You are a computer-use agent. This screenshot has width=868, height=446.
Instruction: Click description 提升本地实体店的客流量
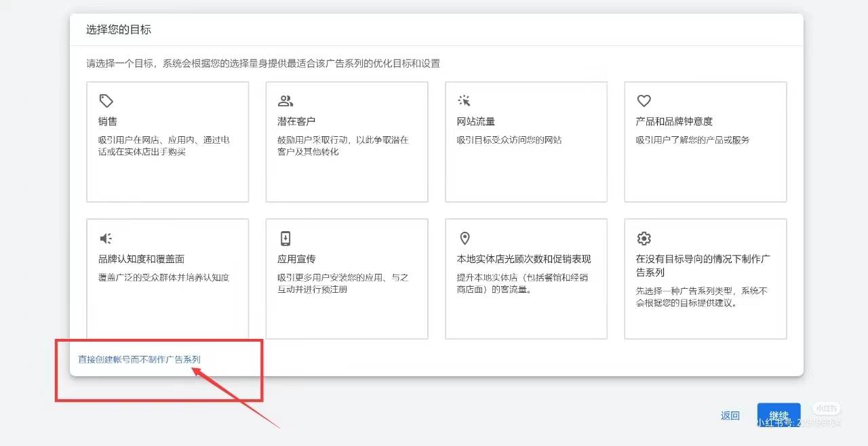[x=522, y=283]
